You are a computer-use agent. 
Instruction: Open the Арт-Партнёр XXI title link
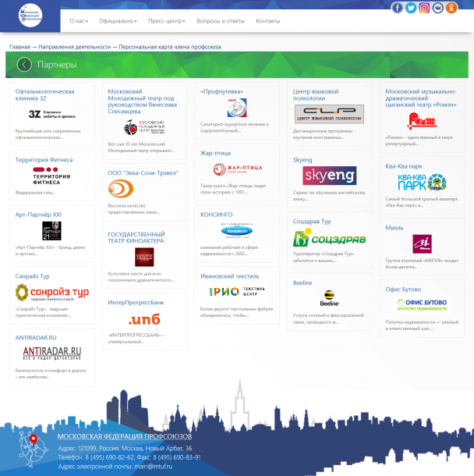tap(38, 215)
